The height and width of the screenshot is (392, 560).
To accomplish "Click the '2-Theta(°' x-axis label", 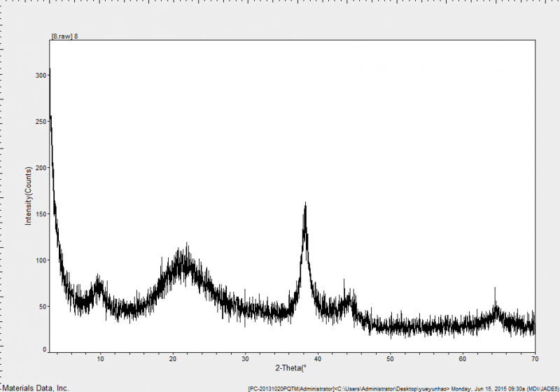I will [x=290, y=368].
